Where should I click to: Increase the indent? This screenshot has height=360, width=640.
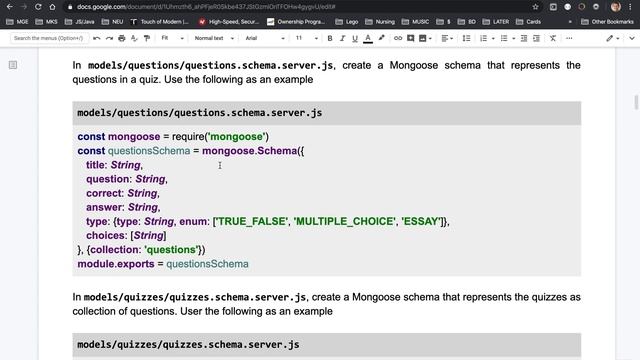click(536, 38)
